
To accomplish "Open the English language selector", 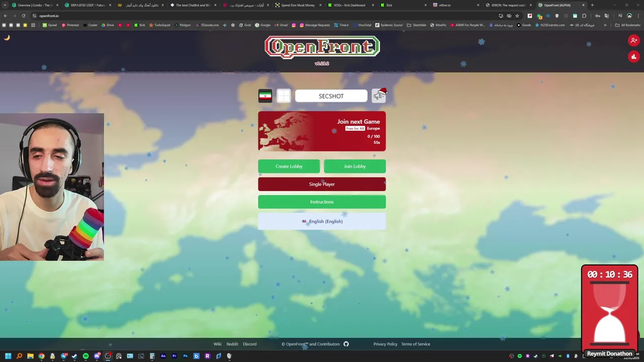I will 322,221.
